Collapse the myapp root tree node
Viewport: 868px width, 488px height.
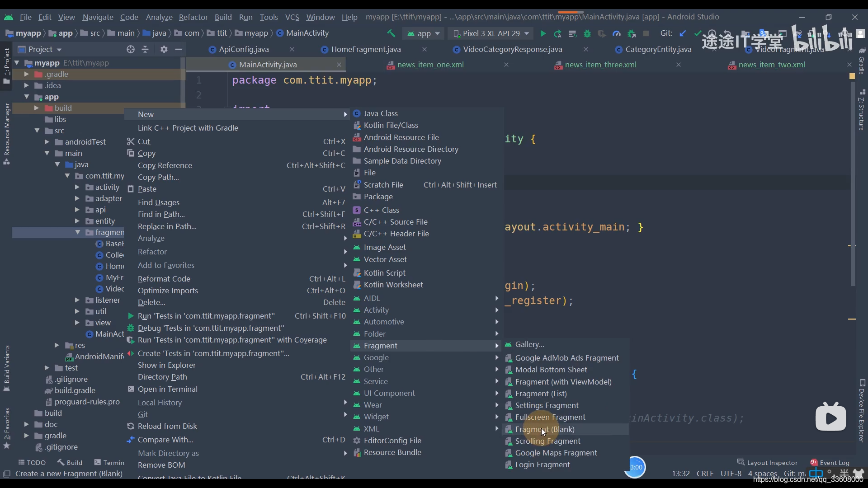point(17,63)
